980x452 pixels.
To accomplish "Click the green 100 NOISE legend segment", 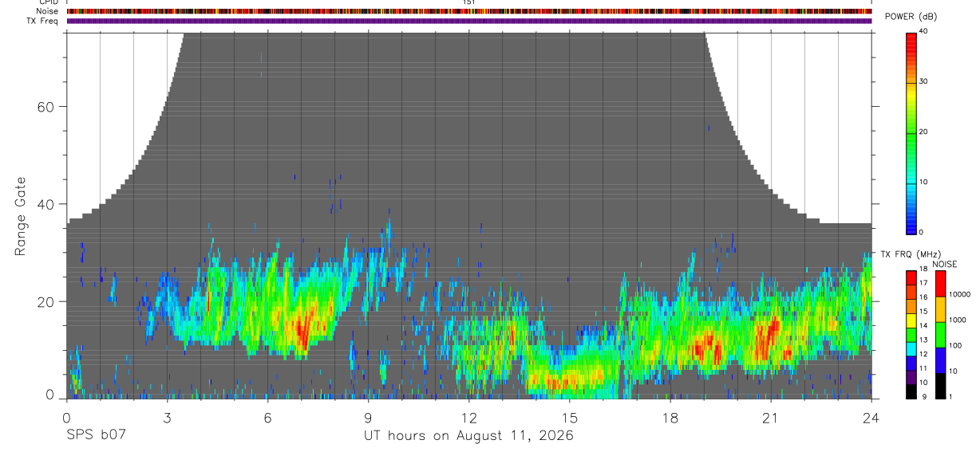I will coord(940,335).
